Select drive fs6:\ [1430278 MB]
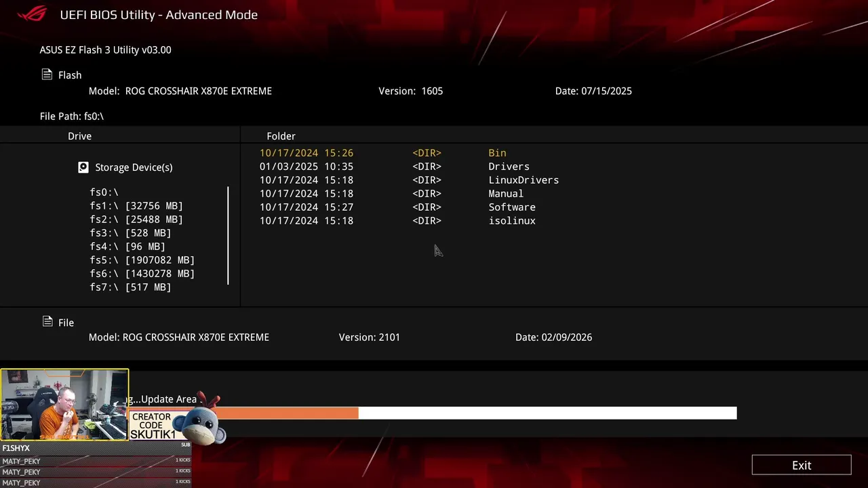 pyautogui.click(x=142, y=274)
